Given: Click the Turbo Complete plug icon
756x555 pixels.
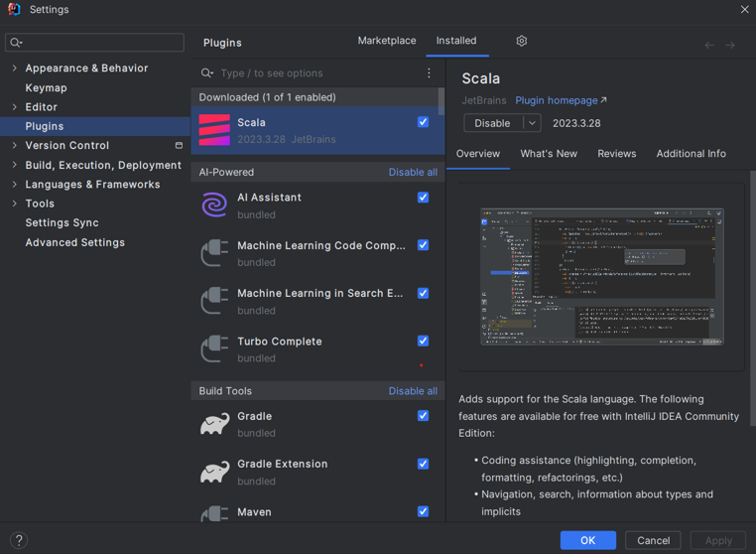Looking at the screenshot, I should point(214,348).
